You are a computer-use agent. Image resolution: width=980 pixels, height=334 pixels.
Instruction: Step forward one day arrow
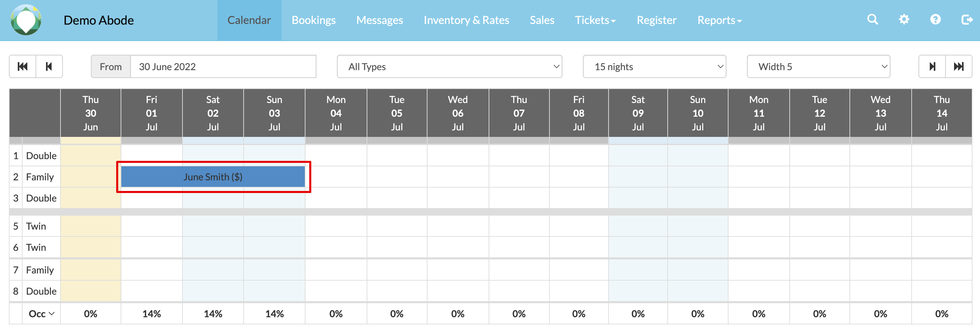tap(932, 67)
